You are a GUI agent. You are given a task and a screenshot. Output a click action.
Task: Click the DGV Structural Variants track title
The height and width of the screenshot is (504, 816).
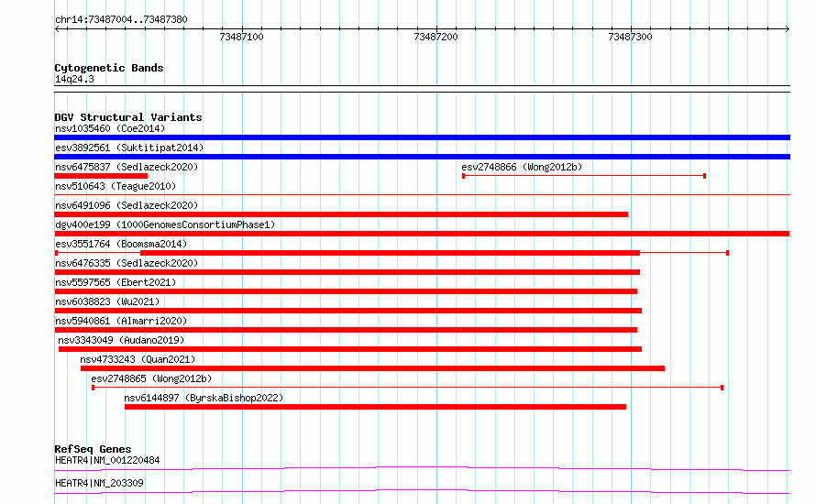coord(128,117)
